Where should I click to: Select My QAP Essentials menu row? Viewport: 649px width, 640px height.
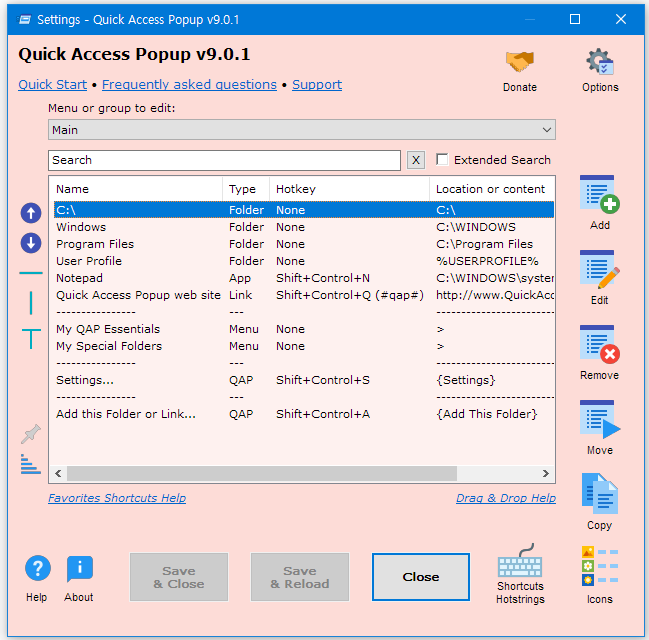tap(304, 329)
